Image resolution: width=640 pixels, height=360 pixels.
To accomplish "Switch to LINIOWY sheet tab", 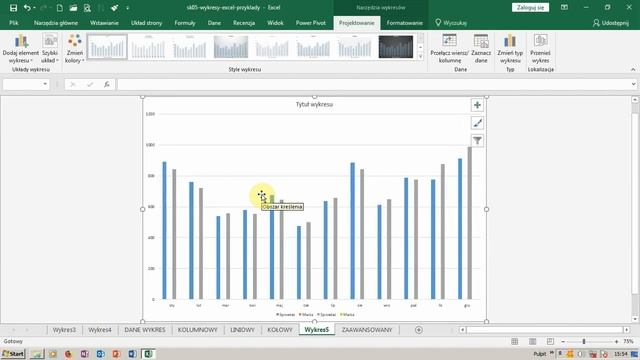I will (242, 330).
